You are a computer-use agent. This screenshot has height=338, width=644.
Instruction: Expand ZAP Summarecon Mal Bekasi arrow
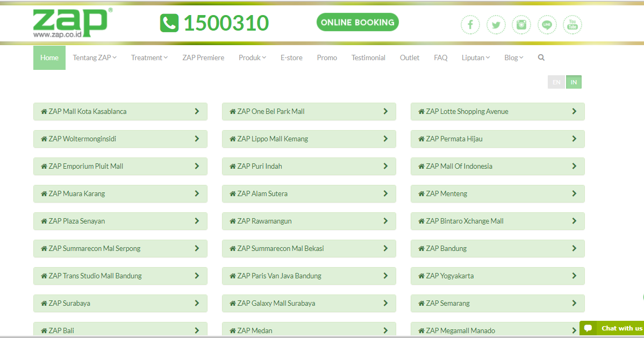point(385,248)
